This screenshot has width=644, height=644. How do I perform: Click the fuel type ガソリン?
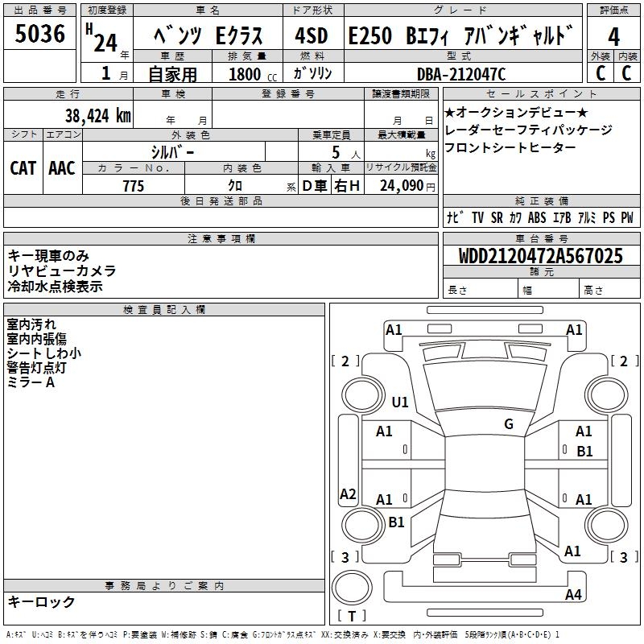[x=312, y=73]
